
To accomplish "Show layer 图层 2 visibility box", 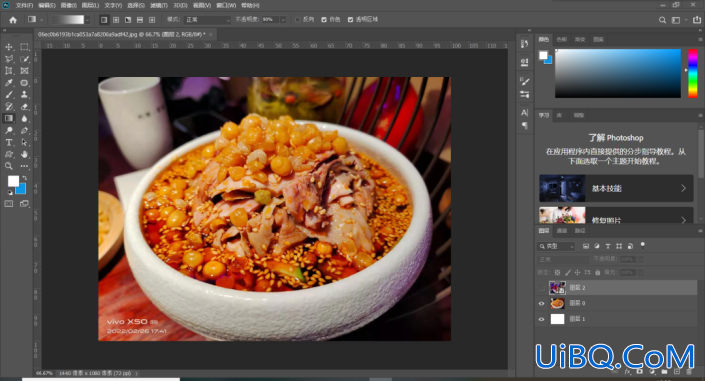I will [541, 287].
